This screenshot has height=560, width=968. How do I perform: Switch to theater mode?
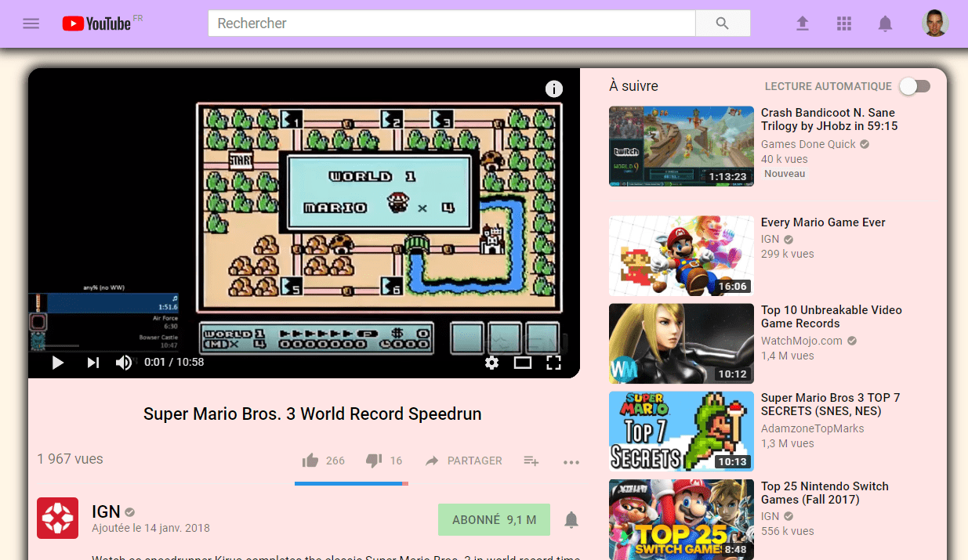(523, 362)
